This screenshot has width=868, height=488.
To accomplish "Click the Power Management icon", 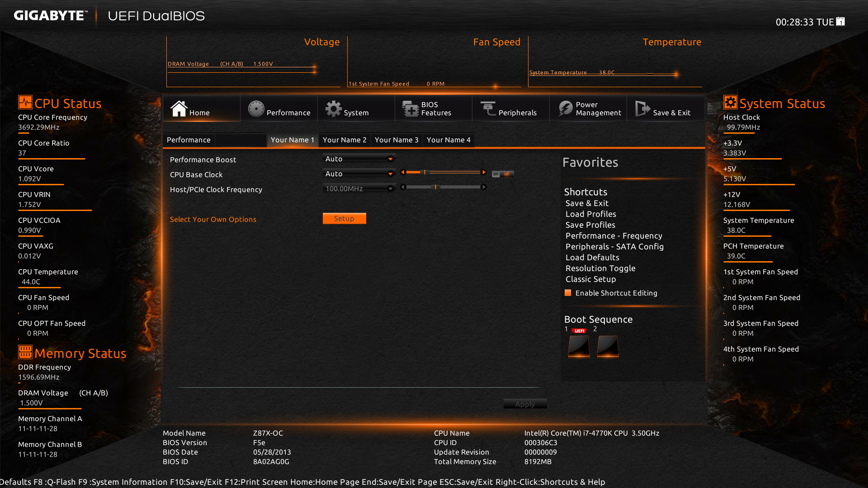I will tap(566, 108).
